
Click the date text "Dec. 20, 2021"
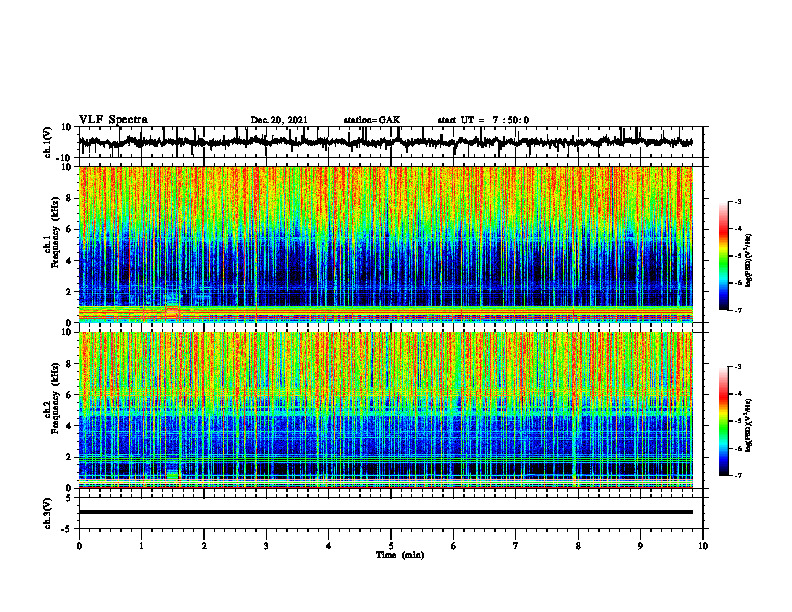point(279,120)
